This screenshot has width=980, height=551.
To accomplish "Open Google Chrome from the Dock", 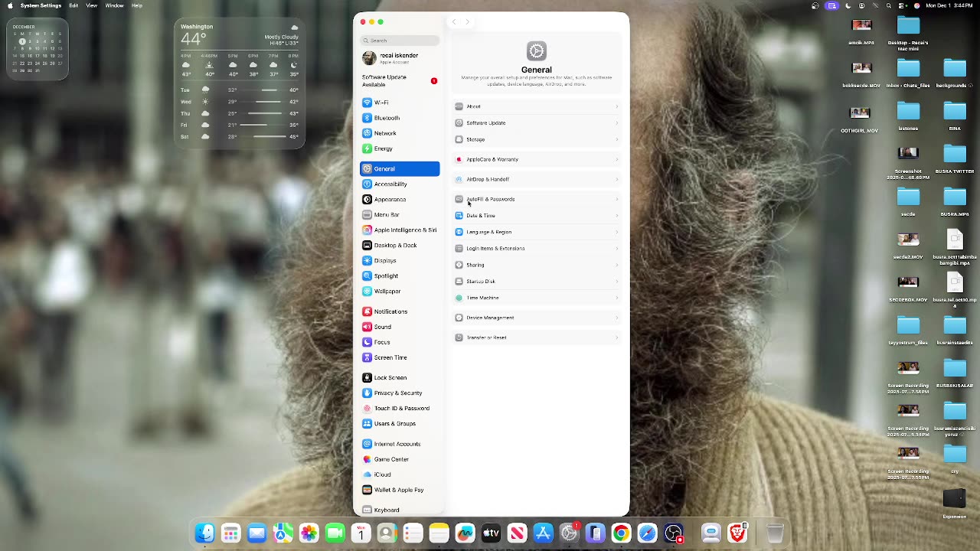I will (x=621, y=533).
